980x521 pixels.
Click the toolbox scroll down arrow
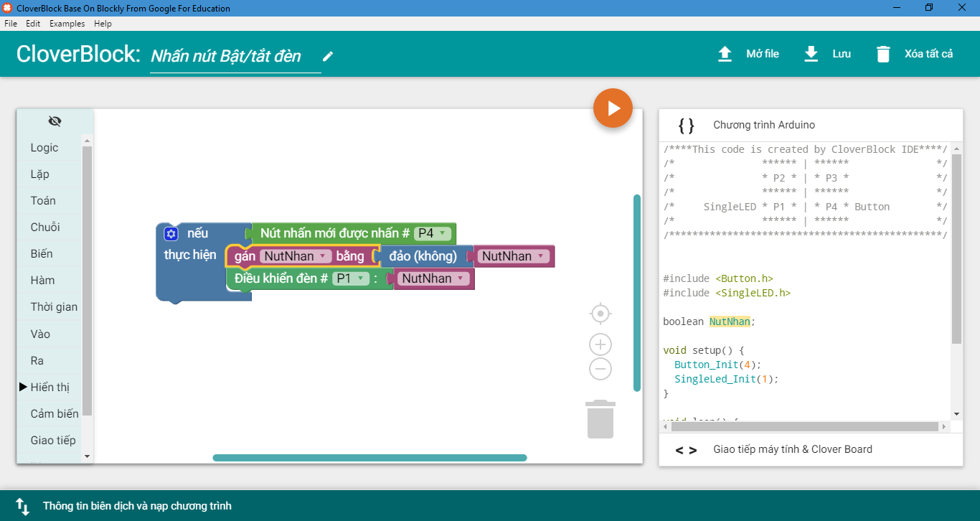87,456
